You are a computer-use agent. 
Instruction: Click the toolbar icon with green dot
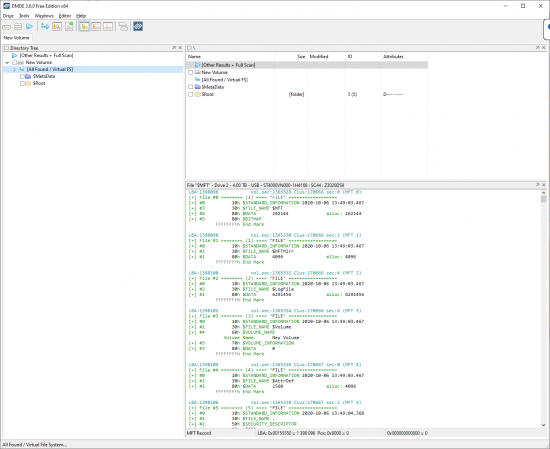pyautogui.click(x=69, y=27)
